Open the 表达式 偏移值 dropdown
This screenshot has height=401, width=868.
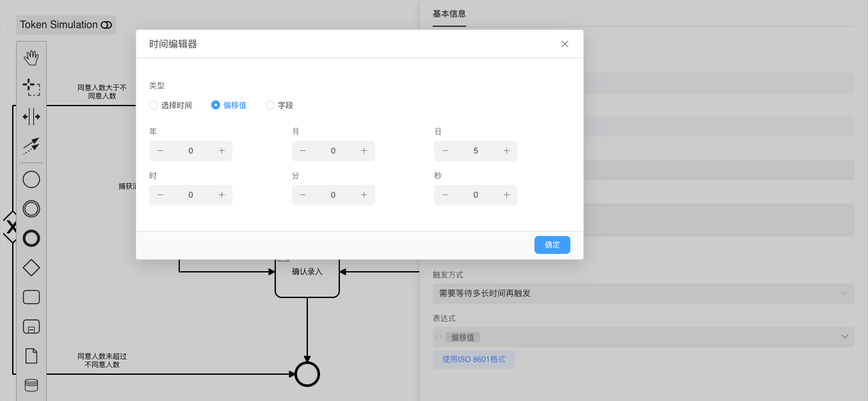point(643,337)
